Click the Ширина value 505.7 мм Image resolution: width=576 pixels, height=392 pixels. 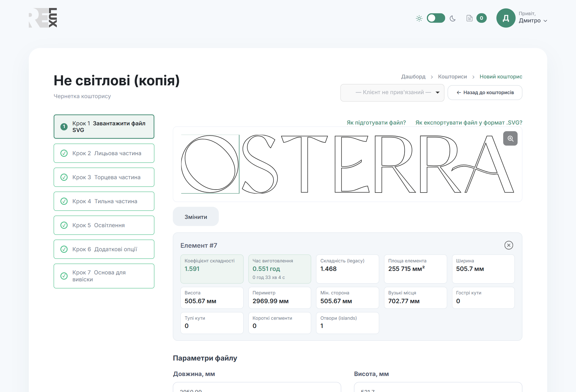click(470, 269)
